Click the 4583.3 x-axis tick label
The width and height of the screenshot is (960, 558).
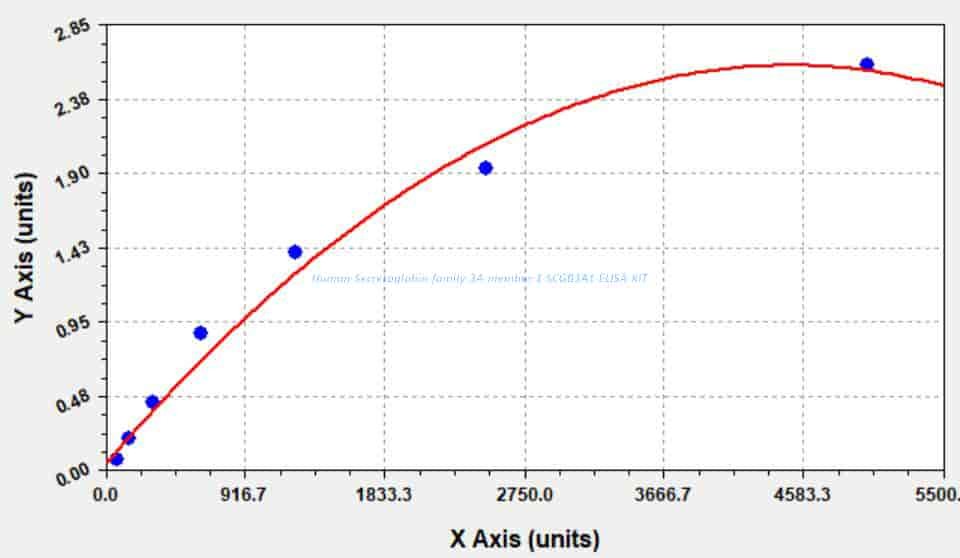[x=803, y=494]
